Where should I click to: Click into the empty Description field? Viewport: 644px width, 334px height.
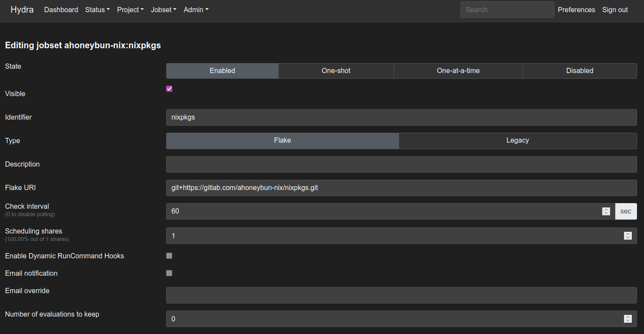(x=401, y=164)
